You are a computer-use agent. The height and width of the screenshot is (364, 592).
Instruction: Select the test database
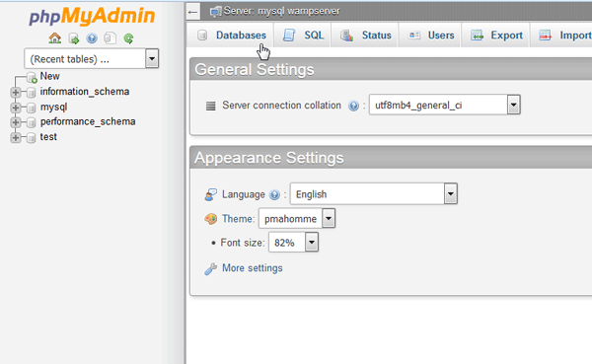tap(48, 137)
